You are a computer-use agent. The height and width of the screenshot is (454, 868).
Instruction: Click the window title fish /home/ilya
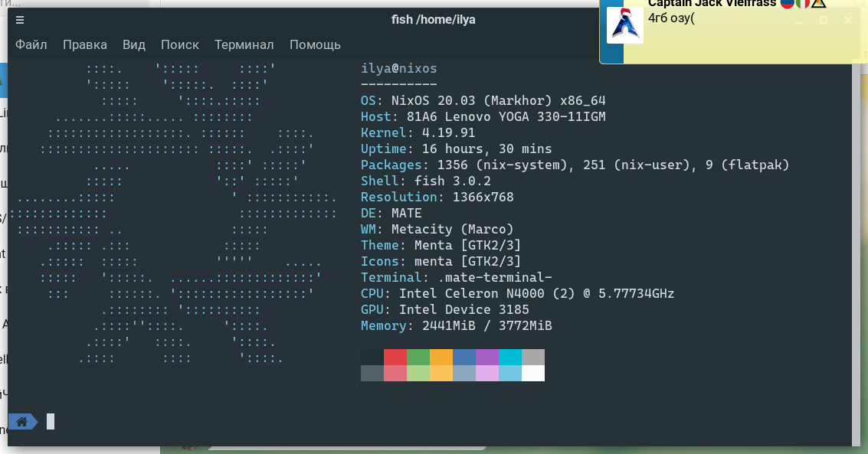pos(434,20)
